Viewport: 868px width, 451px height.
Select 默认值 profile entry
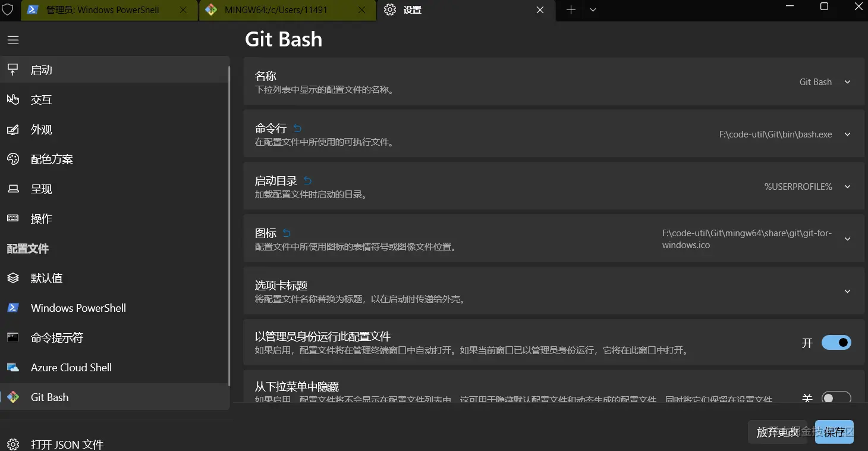point(115,278)
